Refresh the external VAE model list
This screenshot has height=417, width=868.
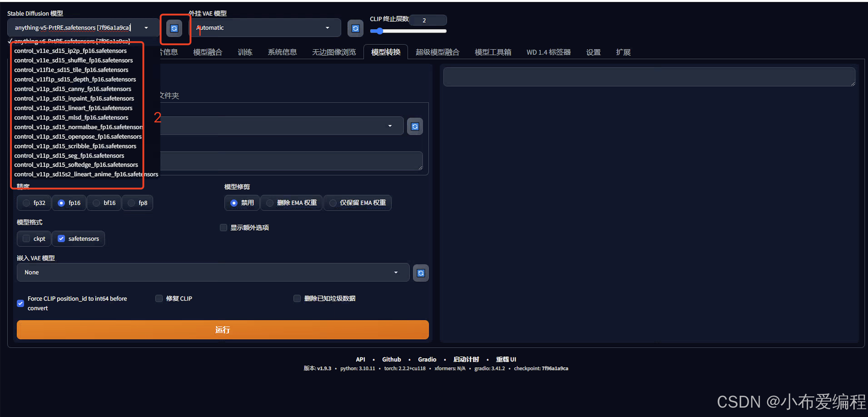click(355, 28)
